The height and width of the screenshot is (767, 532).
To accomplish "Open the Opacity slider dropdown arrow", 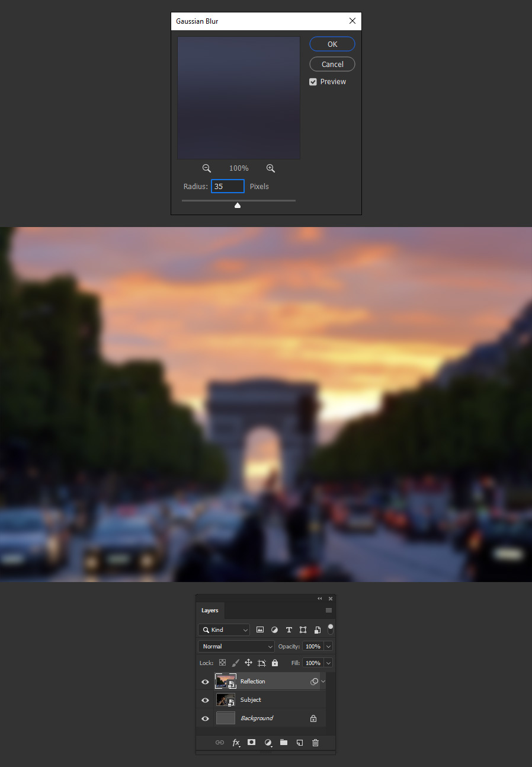I will (328, 646).
